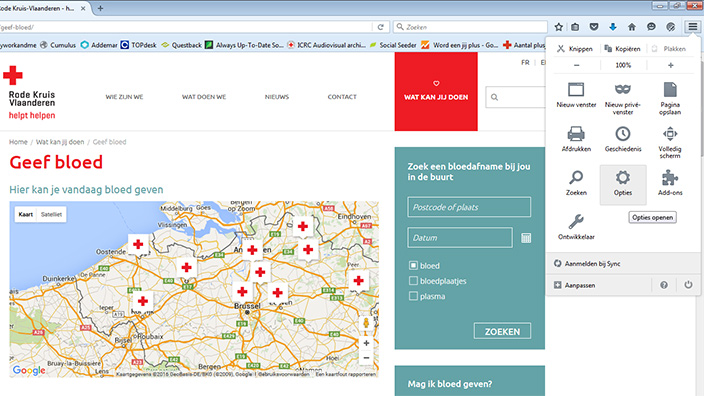This screenshot has width=704, height=396.
Task: Zoom in on the map
Action: pos(366,343)
